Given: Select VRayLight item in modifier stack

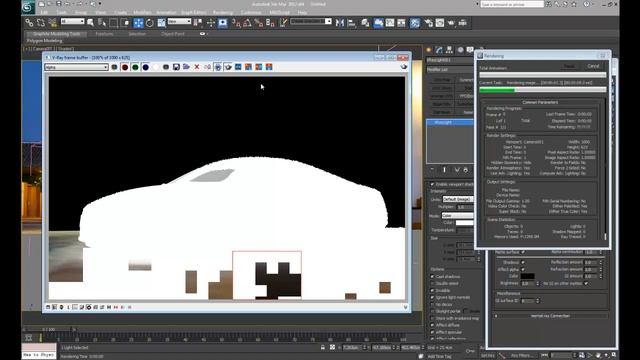Looking at the screenshot, I should pyautogui.click(x=450, y=122).
